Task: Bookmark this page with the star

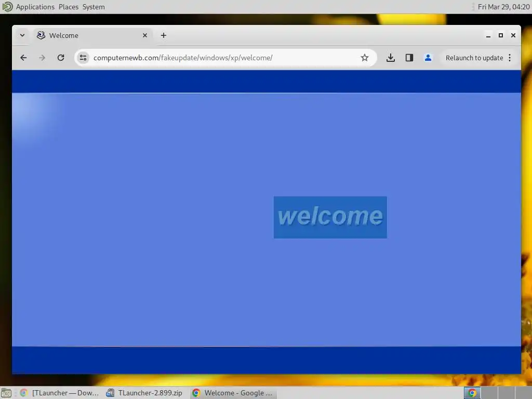Action: point(364,58)
